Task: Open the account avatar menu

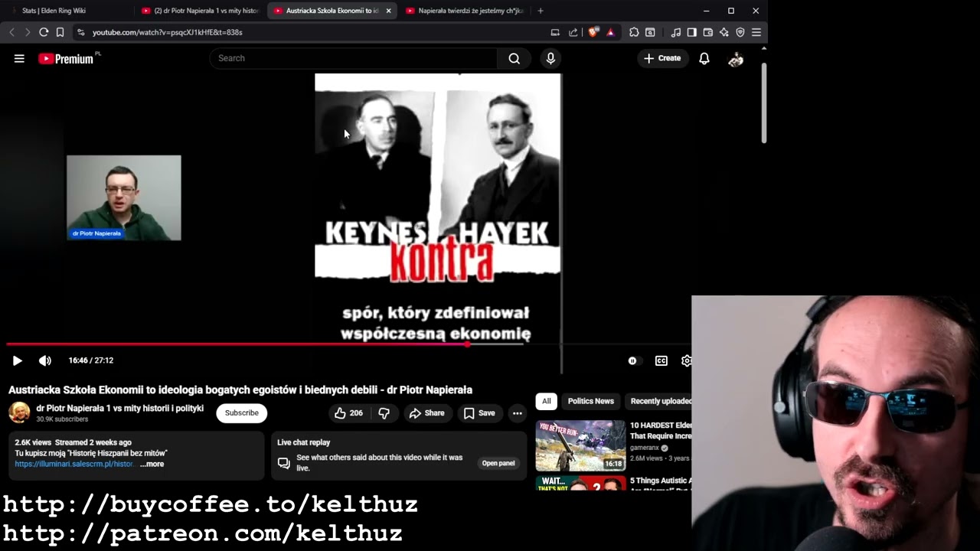Action: (x=736, y=58)
